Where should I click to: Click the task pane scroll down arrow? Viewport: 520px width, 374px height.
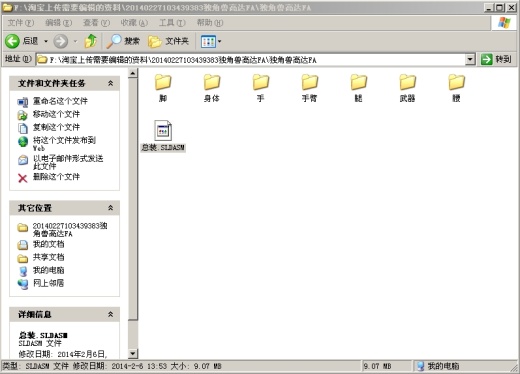click(133, 354)
